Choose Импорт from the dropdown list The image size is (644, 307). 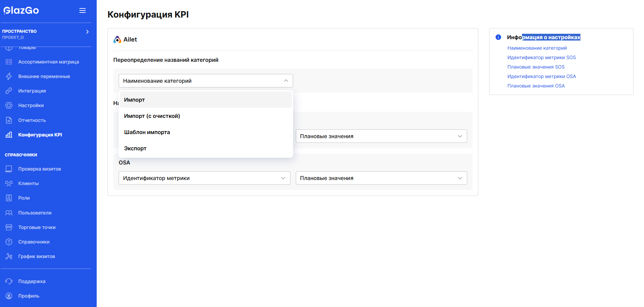(206, 100)
